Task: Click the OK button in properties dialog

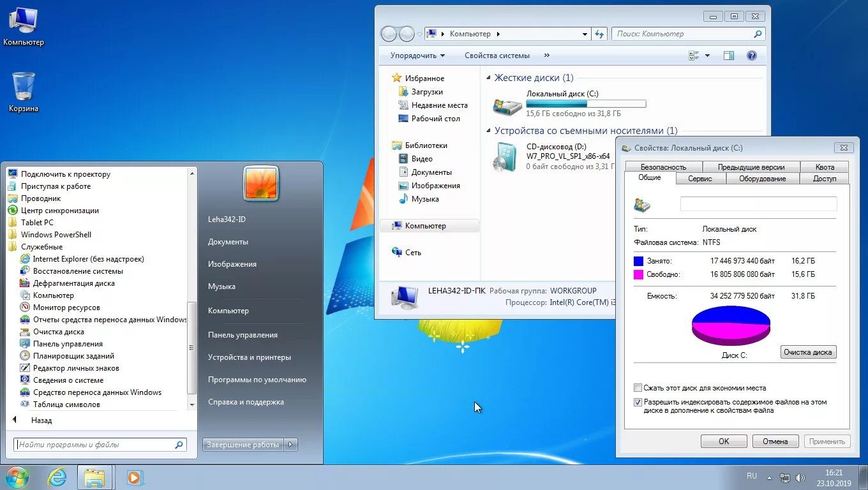Action: click(724, 441)
